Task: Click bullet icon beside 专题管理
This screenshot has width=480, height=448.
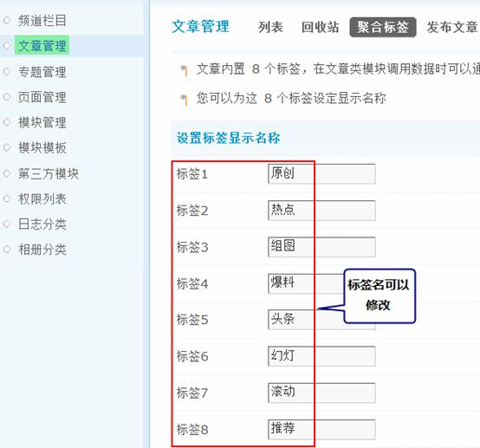Action: (x=7, y=72)
